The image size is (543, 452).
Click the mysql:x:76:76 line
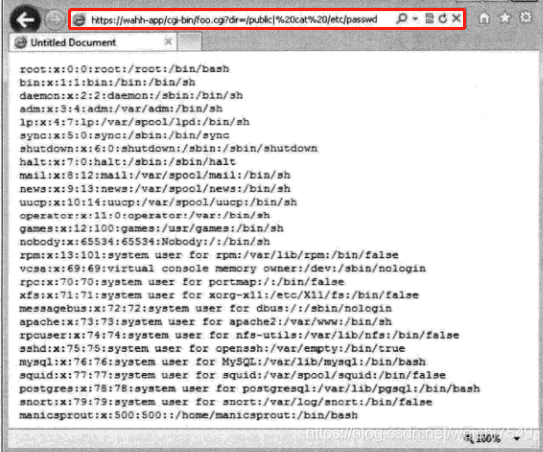coord(222,362)
